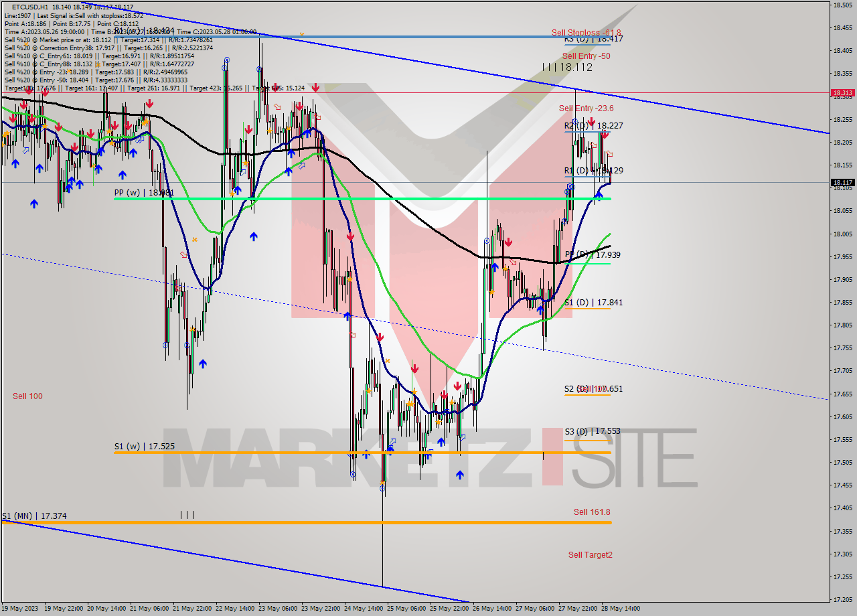The width and height of the screenshot is (857, 616).
Task: Click the 'R3 (D) | 18.417' pivot label
Action: click(x=594, y=39)
